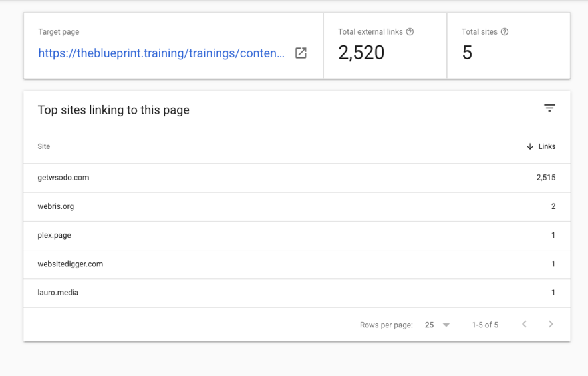Open target page in new tab icon
588x376 pixels.
[301, 53]
